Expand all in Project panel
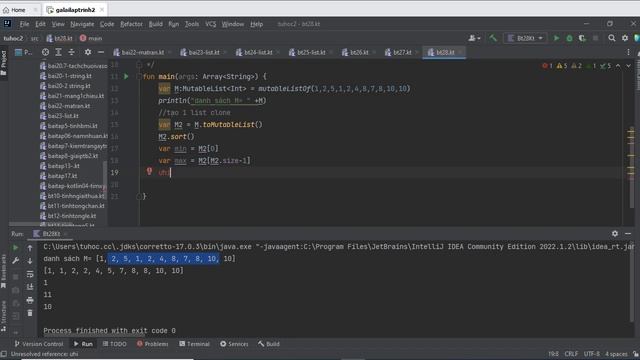Viewport: 640px width, 360px height. [x=58, y=52]
